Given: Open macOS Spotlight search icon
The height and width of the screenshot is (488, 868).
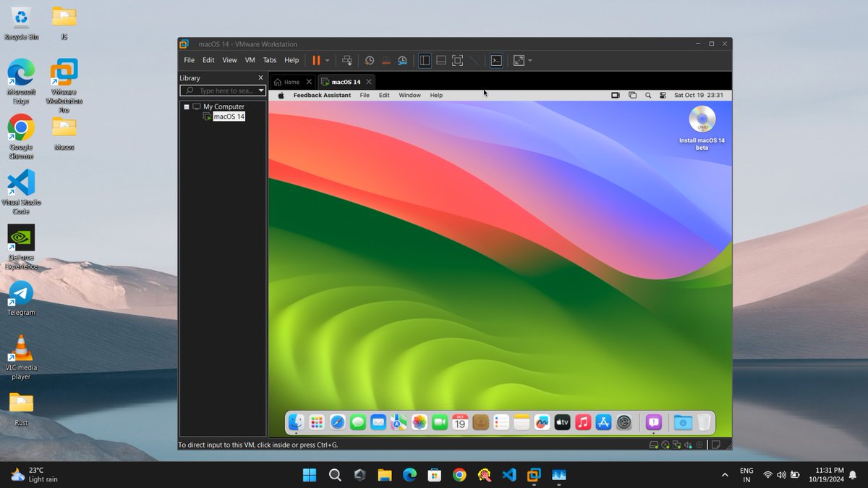Looking at the screenshot, I should pos(648,95).
